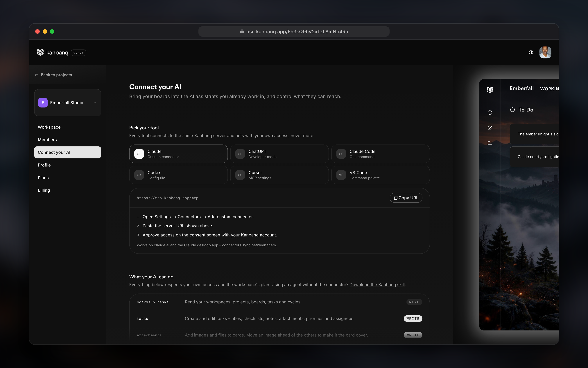Click the CL Claude tool icon
Image resolution: width=588 pixels, height=368 pixels.
[139, 154]
